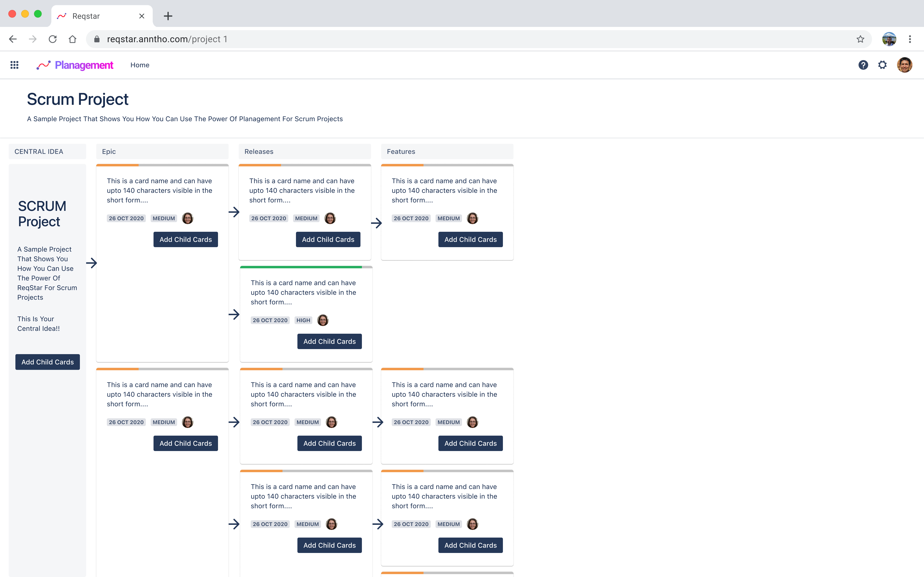Click the HIGH priority tag
Image resolution: width=924 pixels, height=577 pixels.
(303, 320)
